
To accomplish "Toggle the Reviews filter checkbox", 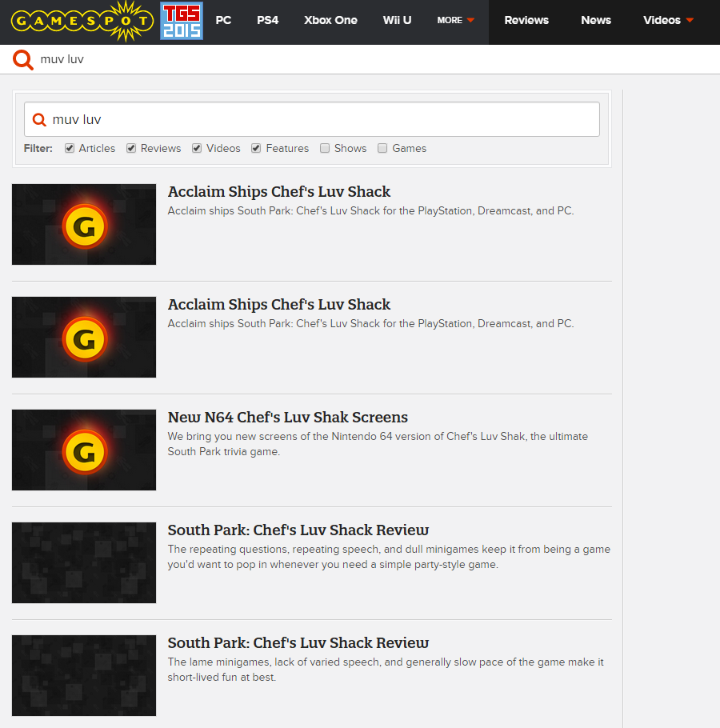I will [131, 149].
